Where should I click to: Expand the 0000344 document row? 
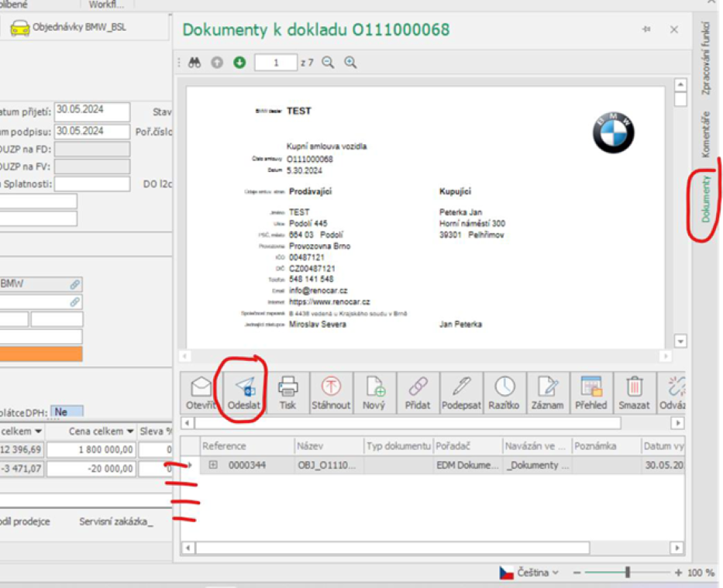coord(213,465)
